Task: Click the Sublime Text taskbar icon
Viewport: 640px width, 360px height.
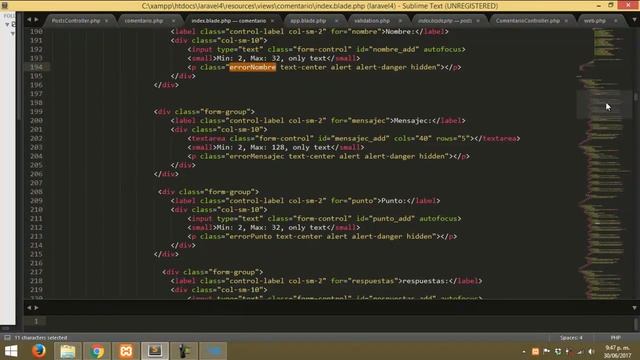Action: 155,351
